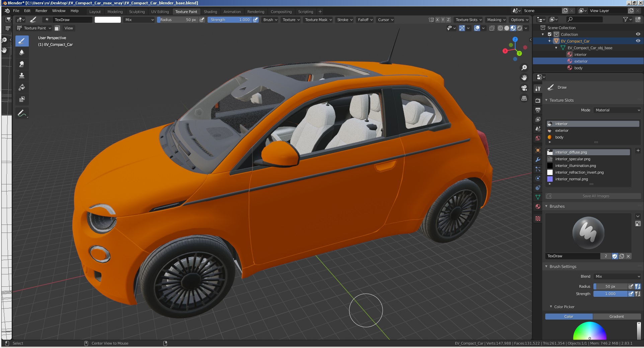
Task: Open the viewport View menu
Action: pos(69,28)
